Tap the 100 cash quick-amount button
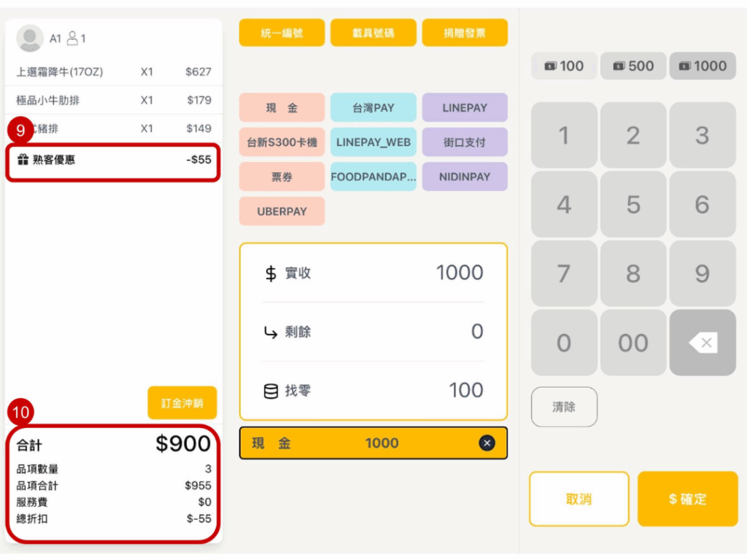The width and height of the screenshot is (747, 560). [x=564, y=66]
